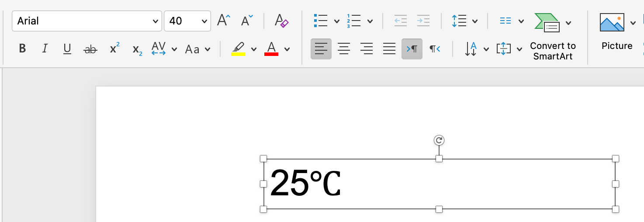This screenshot has width=644, height=222.
Task: Click the Character Spacing AV icon
Action: click(159, 49)
